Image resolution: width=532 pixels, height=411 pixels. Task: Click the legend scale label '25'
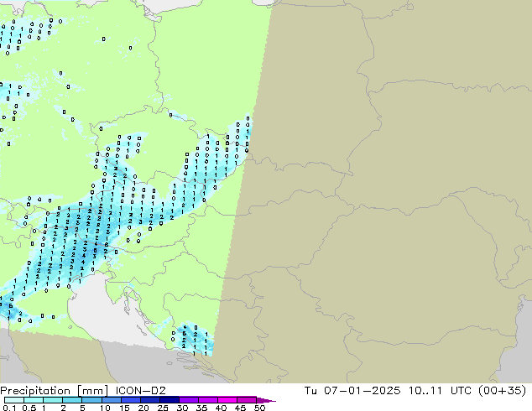click(x=163, y=408)
